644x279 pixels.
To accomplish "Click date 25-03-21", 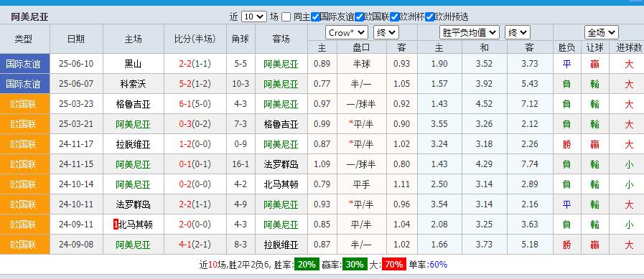I will pos(76,124).
